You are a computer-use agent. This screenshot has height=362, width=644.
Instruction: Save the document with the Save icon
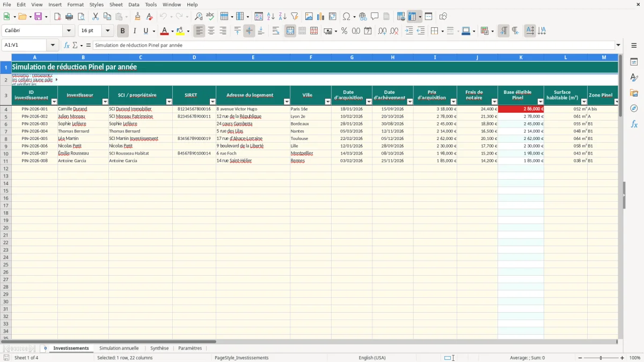pos(38,17)
